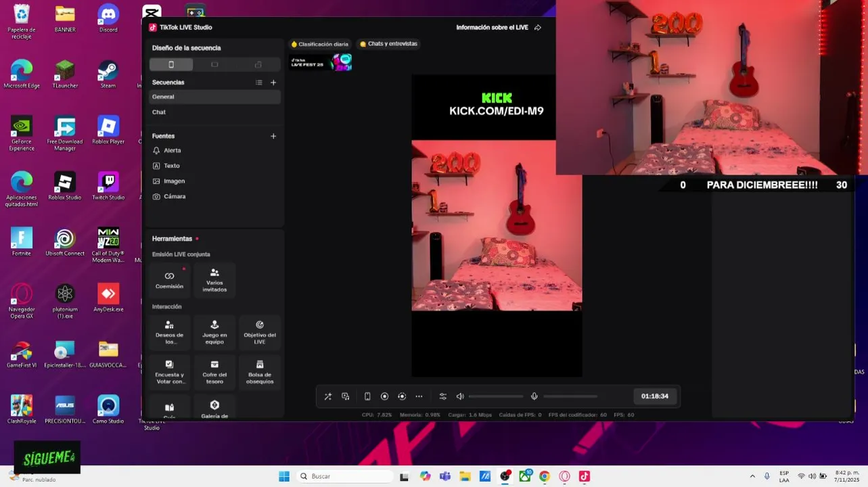Click the TikTok LIVE Fest 25 banner
868x487 pixels.
tap(320, 62)
